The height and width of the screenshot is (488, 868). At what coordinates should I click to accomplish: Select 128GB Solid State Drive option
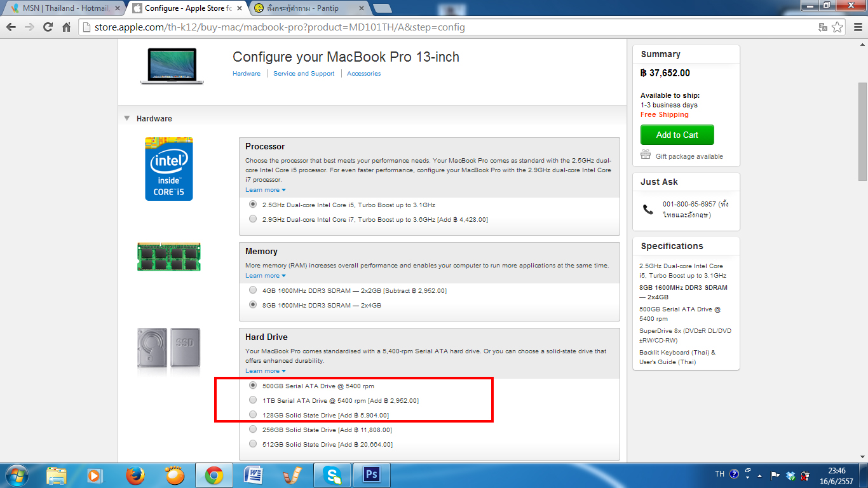coord(253,415)
